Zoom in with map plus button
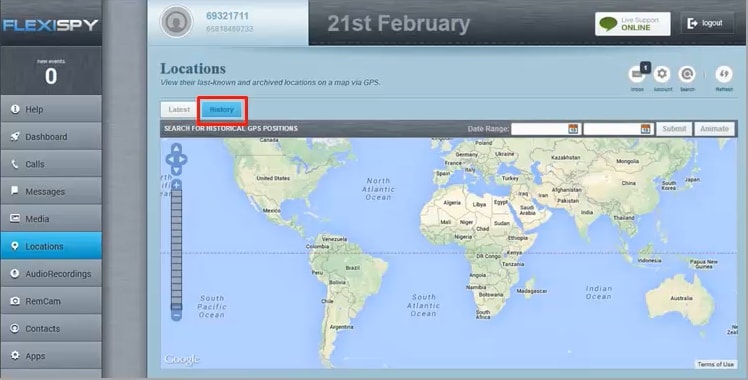This screenshot has width=748, height=380. (177, 185)
